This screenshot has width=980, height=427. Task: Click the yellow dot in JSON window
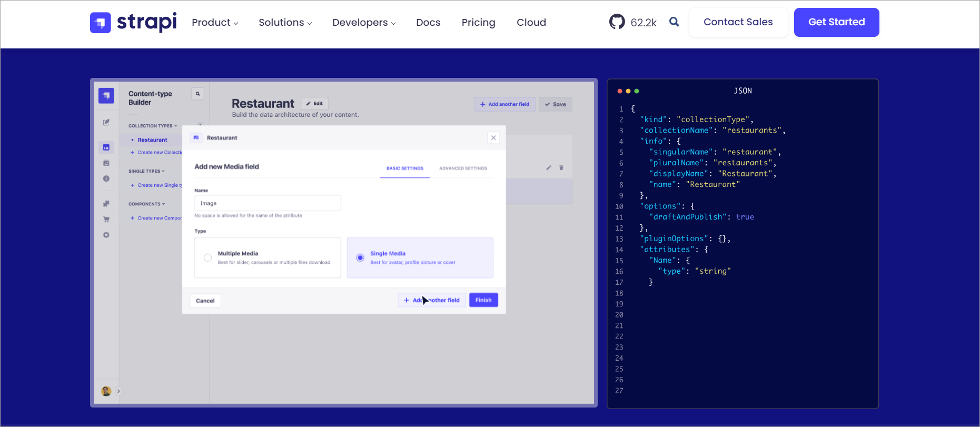[628, 91]
